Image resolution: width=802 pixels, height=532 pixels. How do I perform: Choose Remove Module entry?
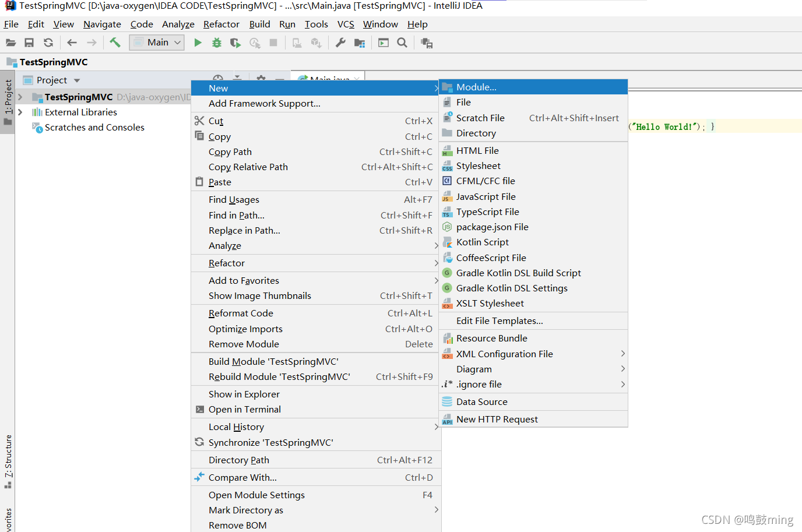[x=316, y=344]
